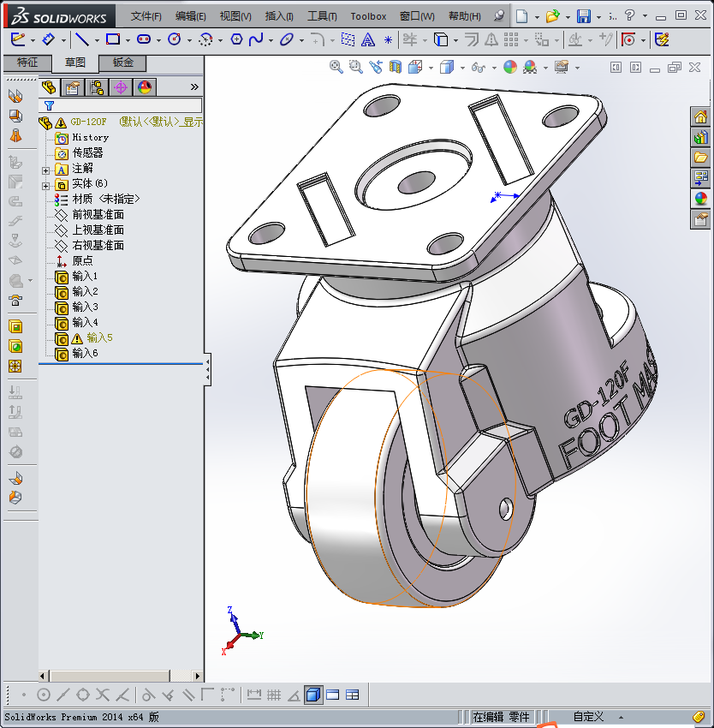This screenshot has width=714, height=728.
Task: Switch to the 钣金 tab
Action: click(x=122, y=63)
